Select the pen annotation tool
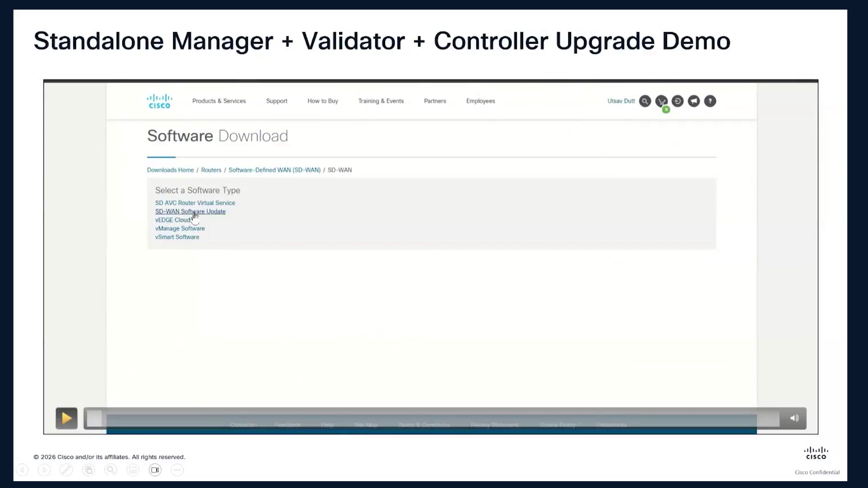Image resolution: width=868 pixels, height=488 pixels. pos(66,470)
